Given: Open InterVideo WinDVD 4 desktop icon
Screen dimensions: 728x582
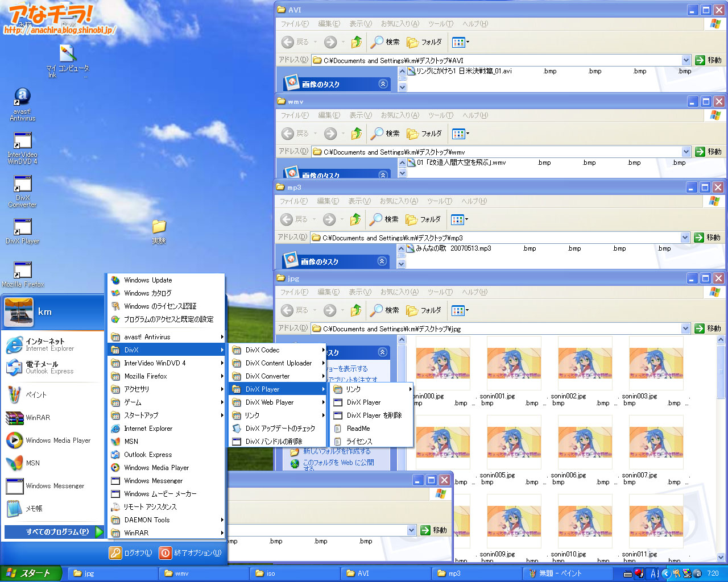Looking at the screenshot, I should [23, 148].
